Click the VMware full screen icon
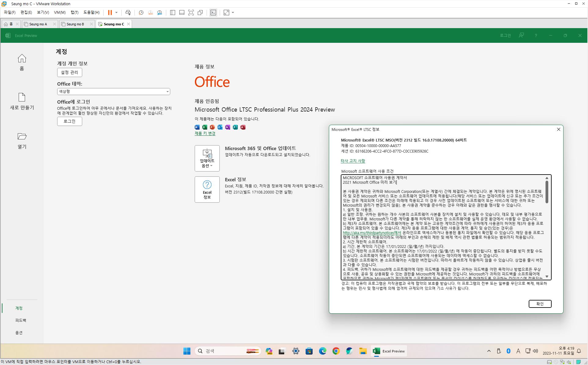This screenshot has width=588, height=365. tap(191, 13)
